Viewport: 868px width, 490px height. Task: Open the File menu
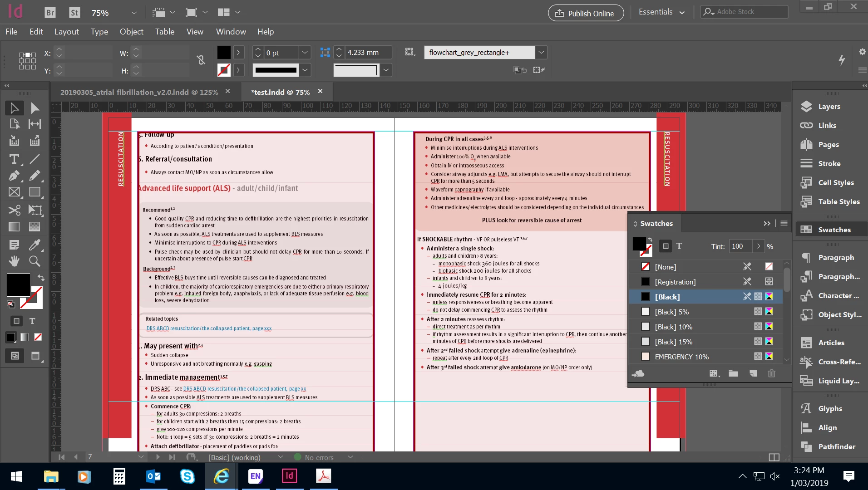pyautogui.click(x=11, y=31)
